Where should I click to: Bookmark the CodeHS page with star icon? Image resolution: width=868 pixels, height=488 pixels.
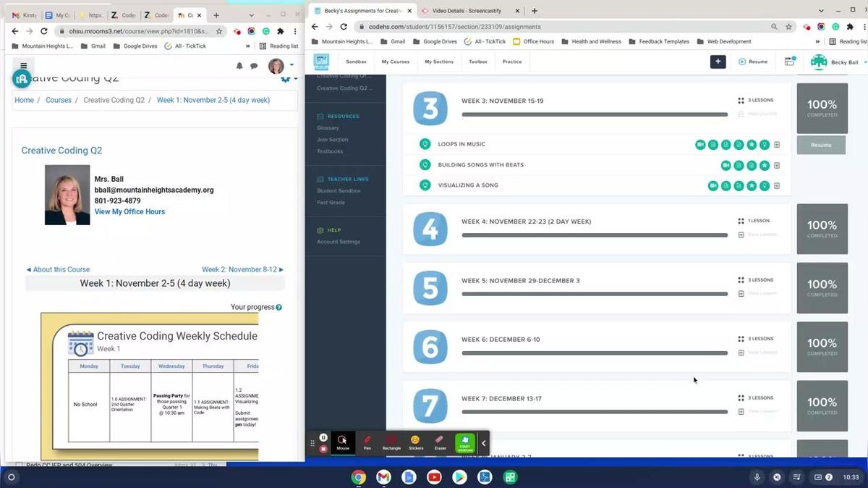click(789, 27)
